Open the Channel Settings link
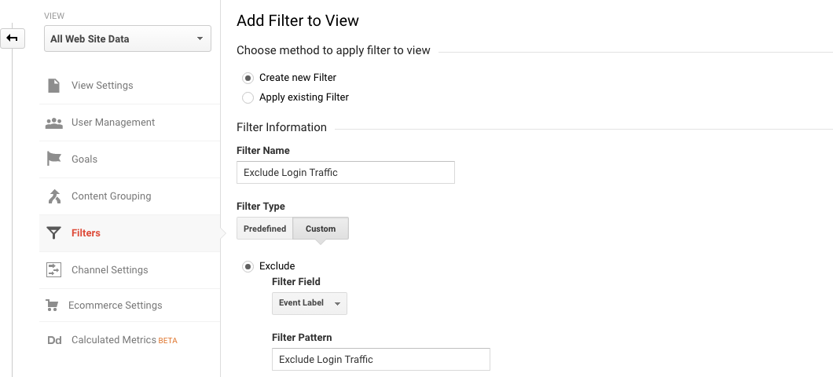 (x=110, y=270)
